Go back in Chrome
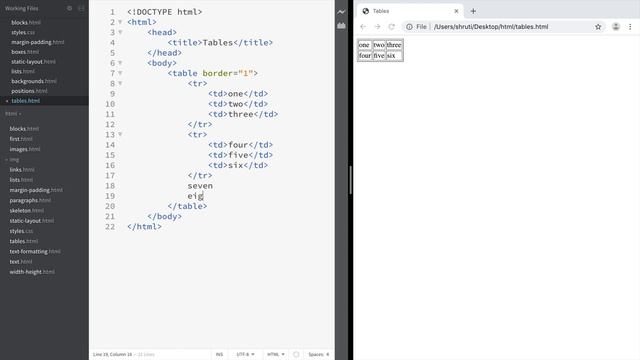The image size is (640, 360). point(363,27)
